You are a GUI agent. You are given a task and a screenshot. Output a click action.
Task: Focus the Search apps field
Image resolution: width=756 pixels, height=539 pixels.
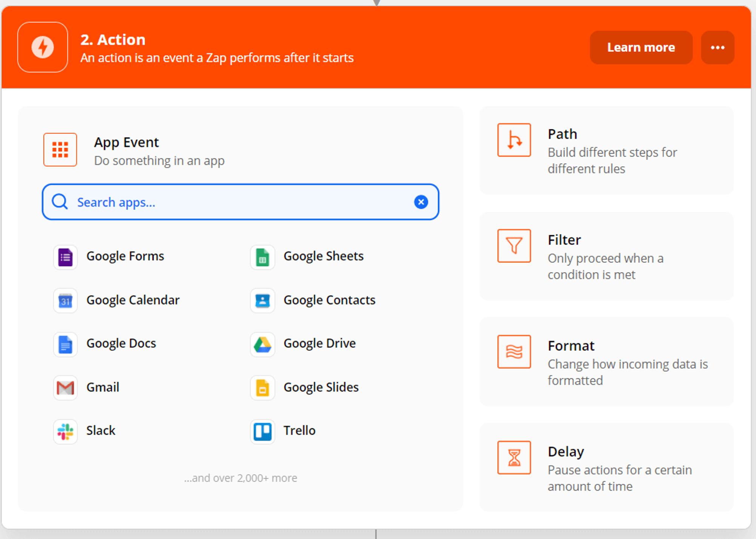pyautogui.click(x=240, y=202)
